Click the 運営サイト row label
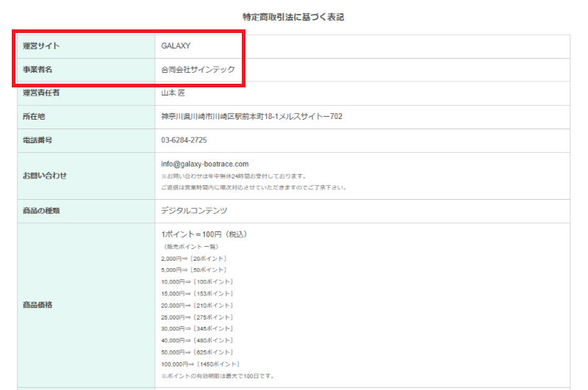The image size is (588, 390). tap(41, 46)
